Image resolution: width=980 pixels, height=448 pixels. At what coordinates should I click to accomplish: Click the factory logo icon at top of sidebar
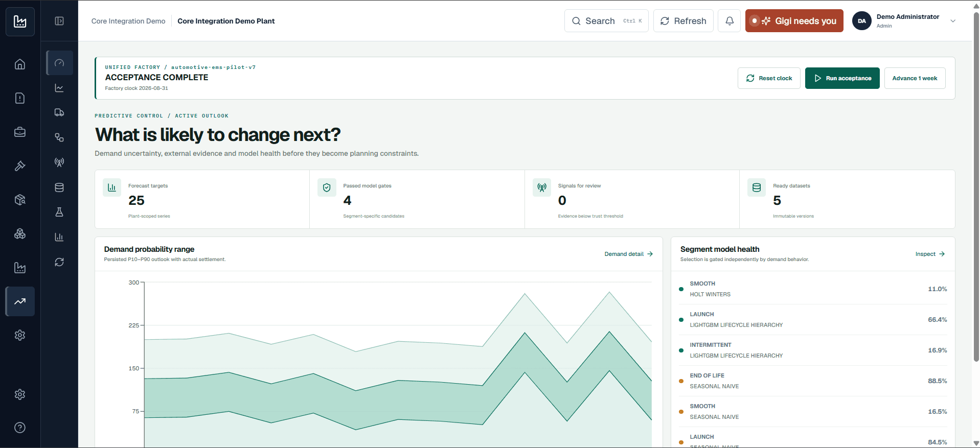pos(20,21)
